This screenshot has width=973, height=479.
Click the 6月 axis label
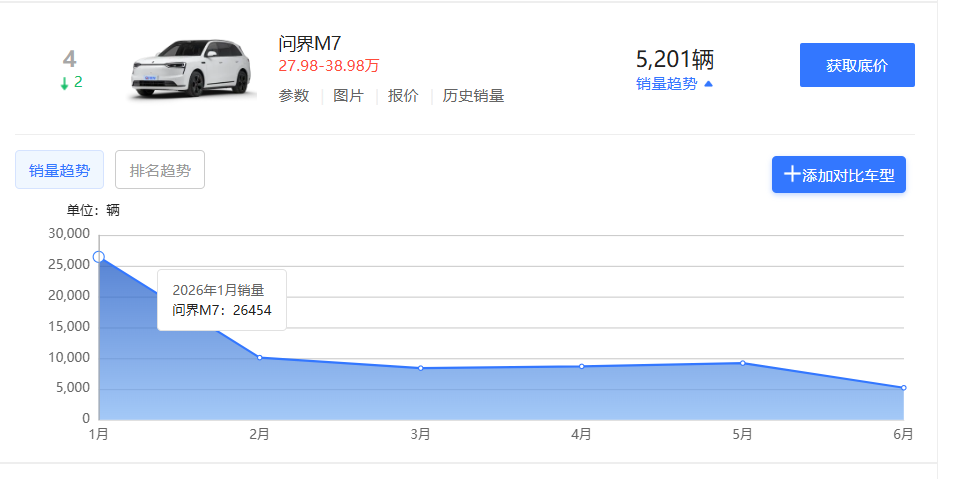pos(904,434)
